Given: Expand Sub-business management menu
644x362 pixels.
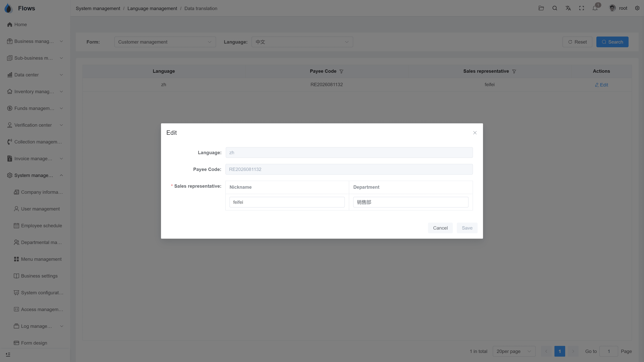Looking at the screenshot, I should click(35, 58).
